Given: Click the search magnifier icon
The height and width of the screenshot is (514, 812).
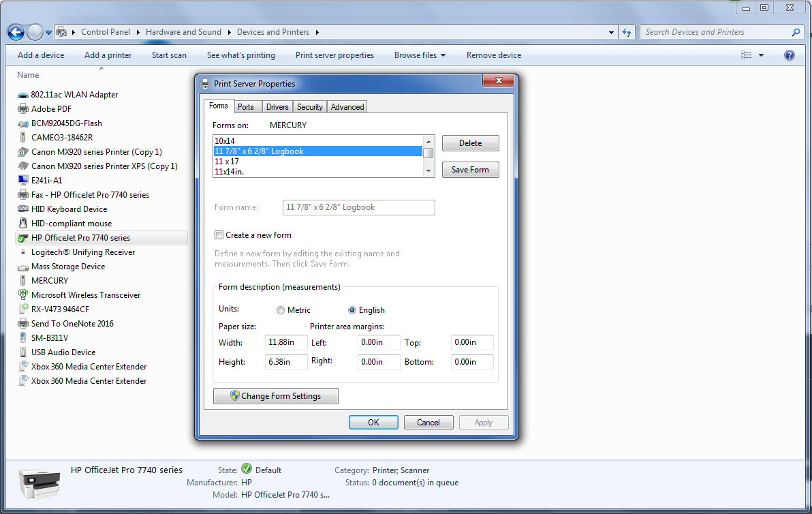Looking at the screenshot, I should click(x=796, y=32).
